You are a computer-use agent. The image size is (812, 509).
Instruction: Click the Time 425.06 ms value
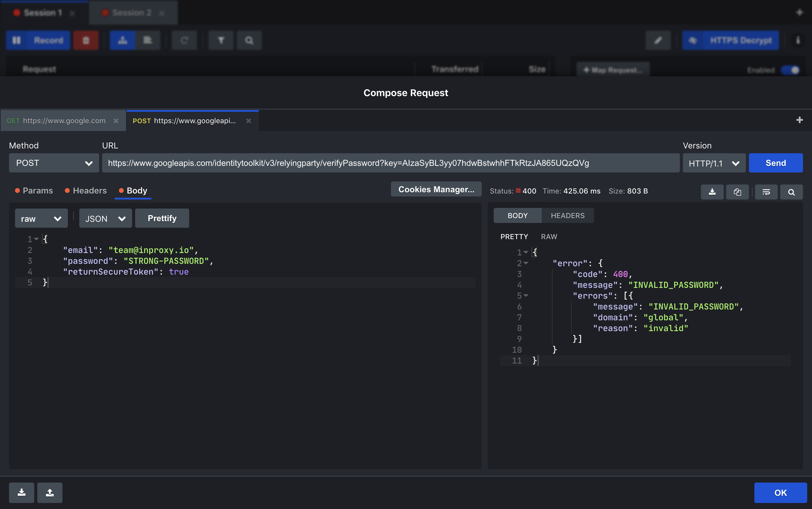[582, 191]
